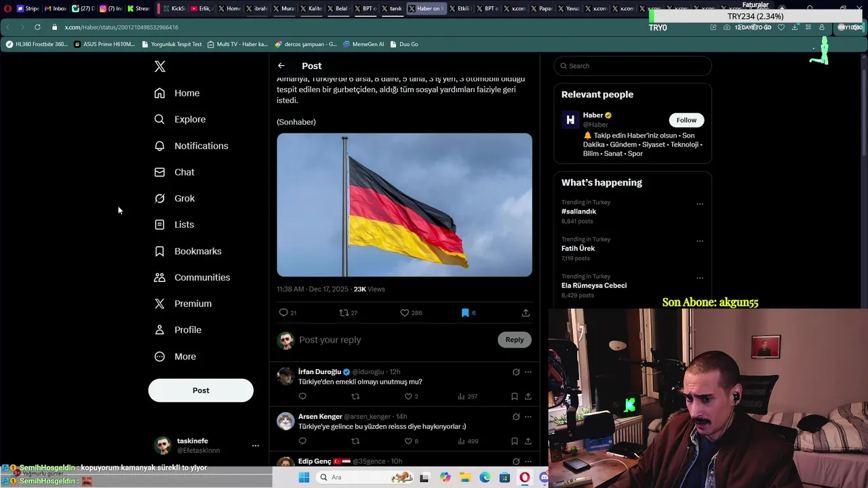The height and width of the screenshot is (488, 868).
Task: Open the Windows Start menu
Action: [x=304, y=477]
